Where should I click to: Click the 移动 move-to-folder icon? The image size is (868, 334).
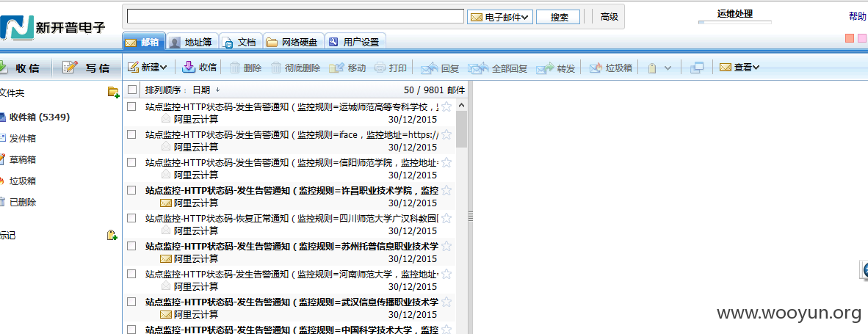336,68
